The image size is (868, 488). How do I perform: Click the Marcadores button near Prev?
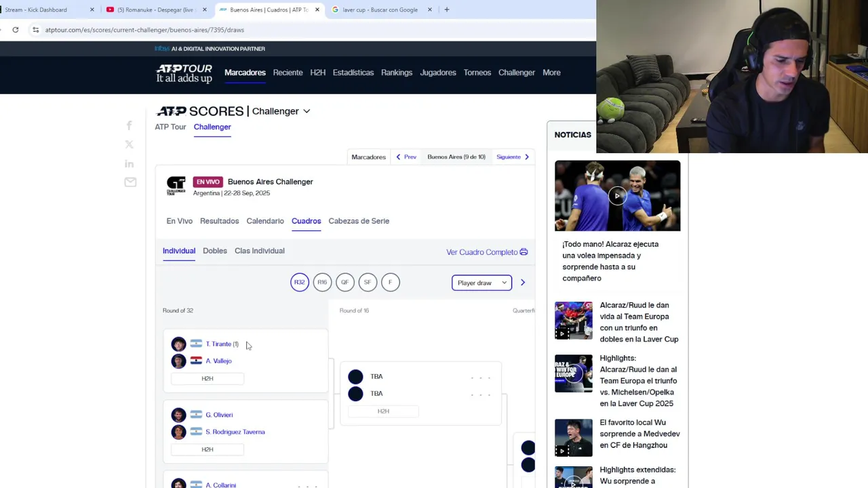pyautogui.click(x=368, y=157)
